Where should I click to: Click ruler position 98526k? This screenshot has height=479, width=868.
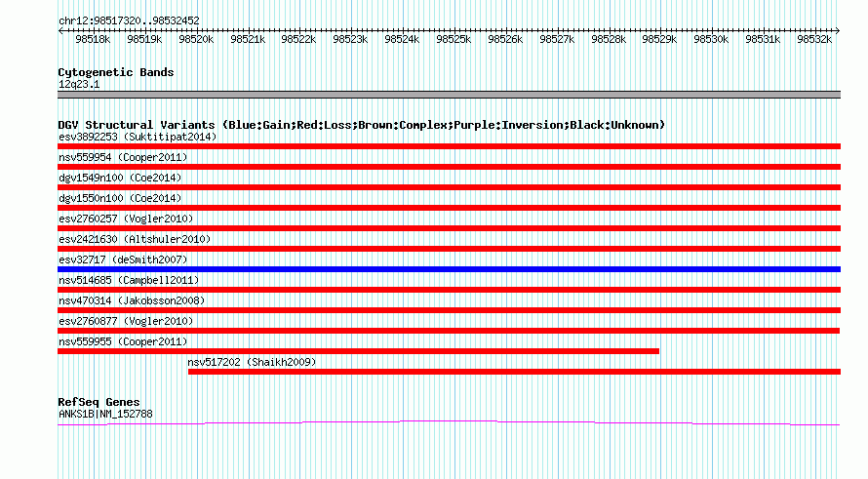pos(505,39)
